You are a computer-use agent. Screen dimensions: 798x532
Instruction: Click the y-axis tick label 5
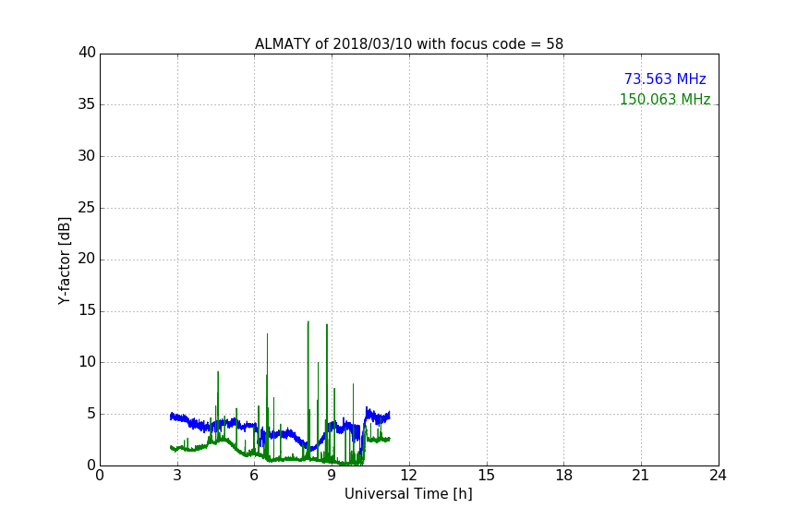tap(91, 414)
